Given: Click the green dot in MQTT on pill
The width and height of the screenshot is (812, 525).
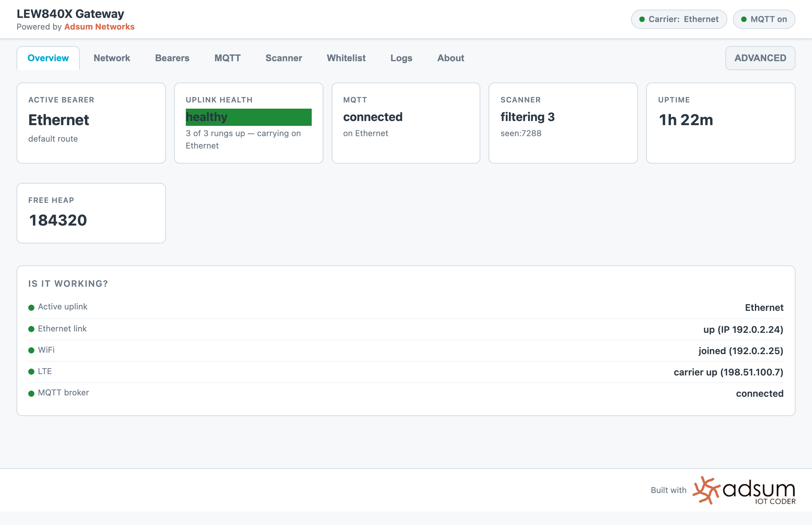Looking at the screenshot, I should coord(744,19).
